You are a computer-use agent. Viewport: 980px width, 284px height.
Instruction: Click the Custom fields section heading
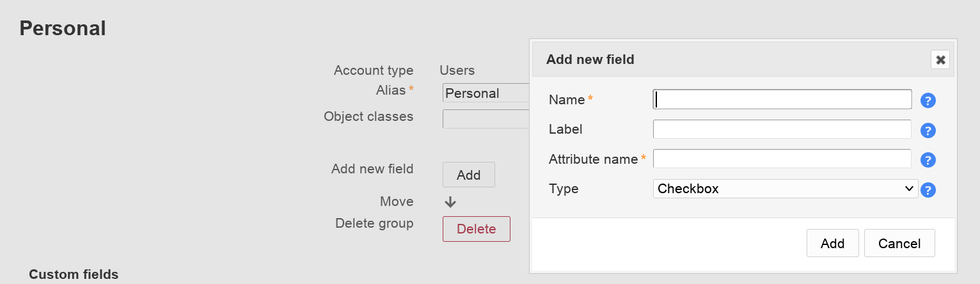coord(74,274)
